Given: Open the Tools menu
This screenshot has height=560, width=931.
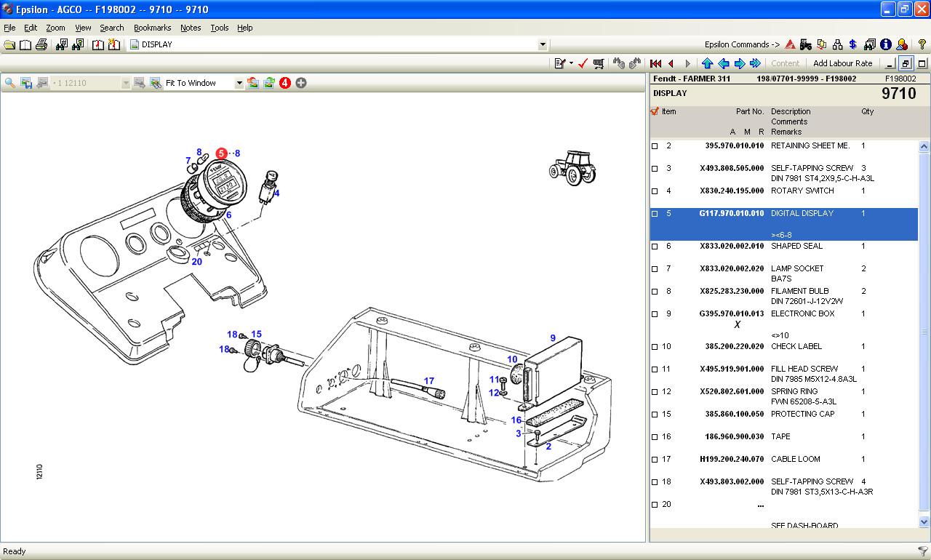Looking at the screenshot, I should pyautogui.click(x=219, y=28).
